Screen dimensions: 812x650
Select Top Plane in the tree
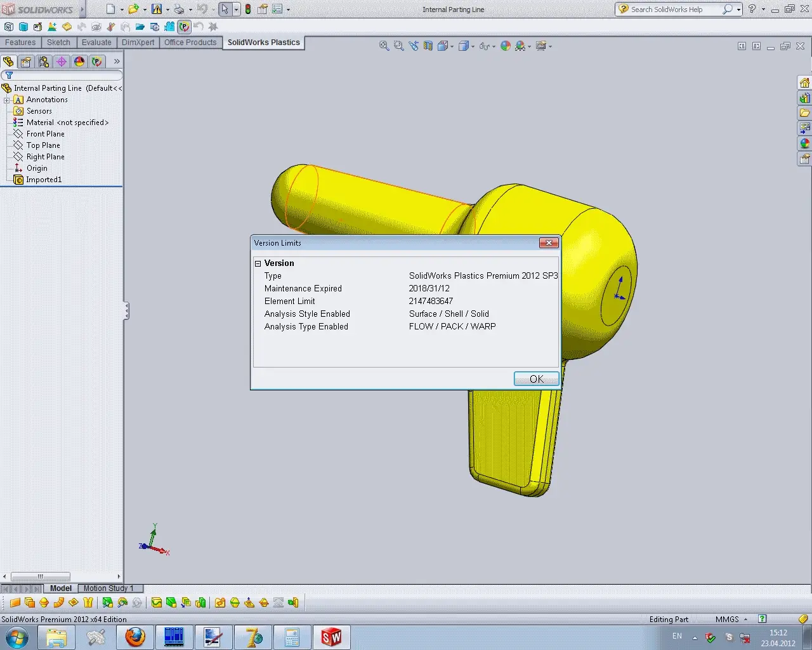[x=43, y=145]
